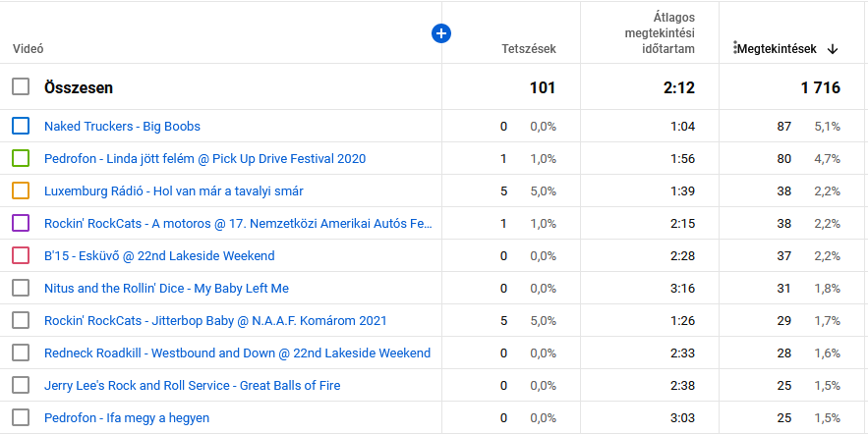The height and width of the screenshot is (434, 868).
Task: Toggle the purple Rockin' RockCats A motoros checkbox
Action: 21,223
